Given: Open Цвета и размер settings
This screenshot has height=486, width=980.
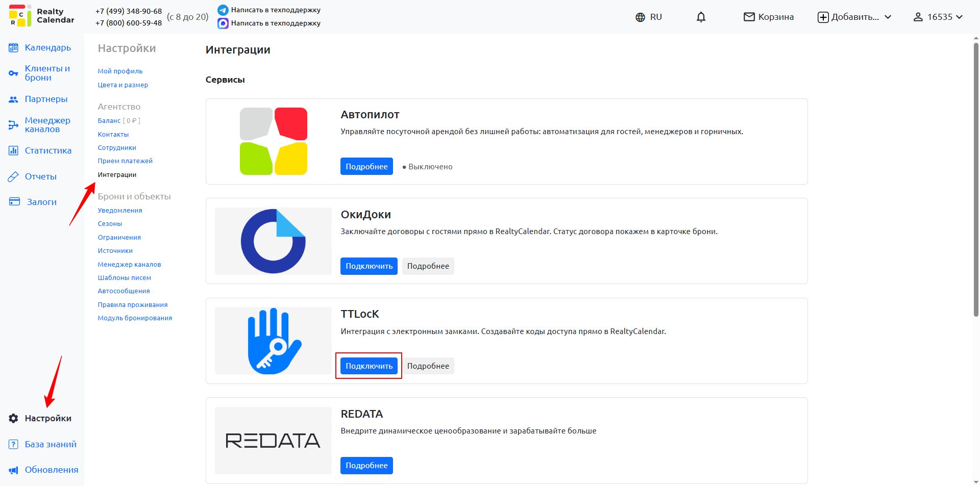Looking at the screenshot, I should click(123, 85).
